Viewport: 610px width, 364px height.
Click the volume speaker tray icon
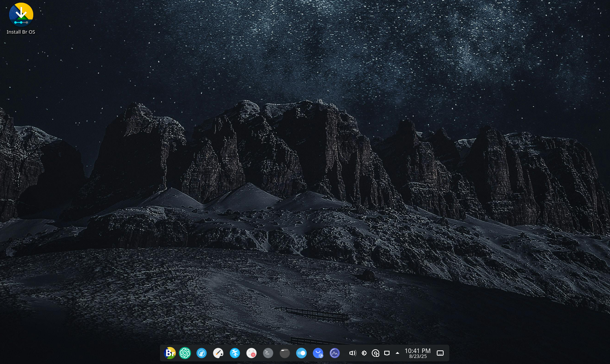coord(352,353)
